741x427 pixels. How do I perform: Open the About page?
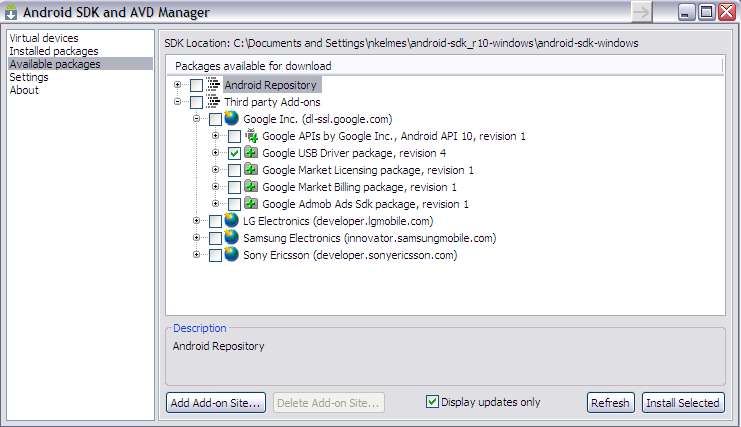(24, 90)
